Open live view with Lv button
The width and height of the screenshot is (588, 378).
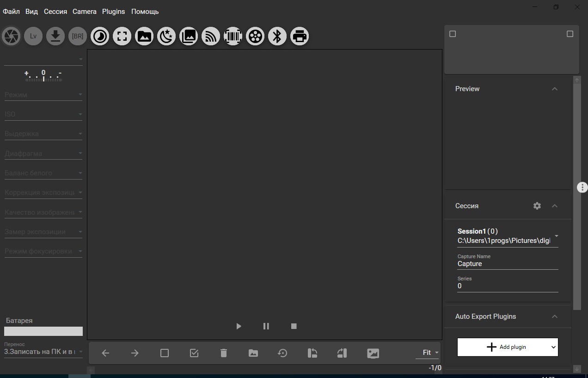pos(33,36)
